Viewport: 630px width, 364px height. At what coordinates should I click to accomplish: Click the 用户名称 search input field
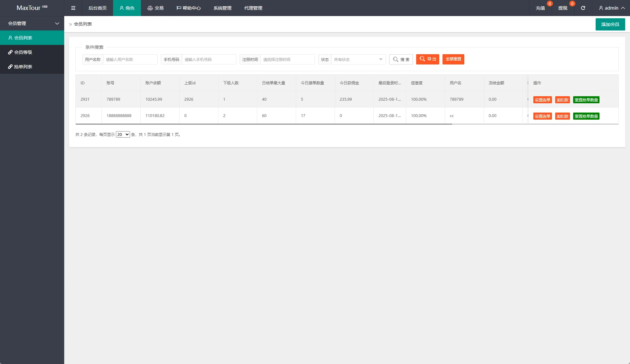tap(130, 59)
